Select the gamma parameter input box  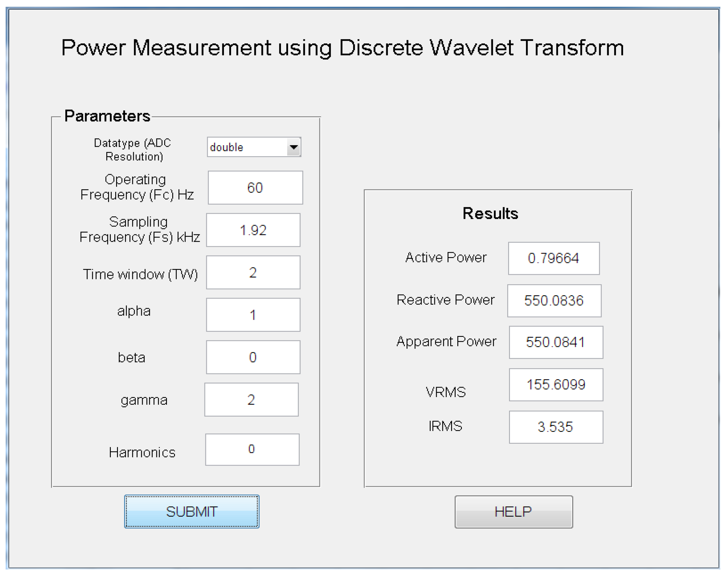pos(251,400)
